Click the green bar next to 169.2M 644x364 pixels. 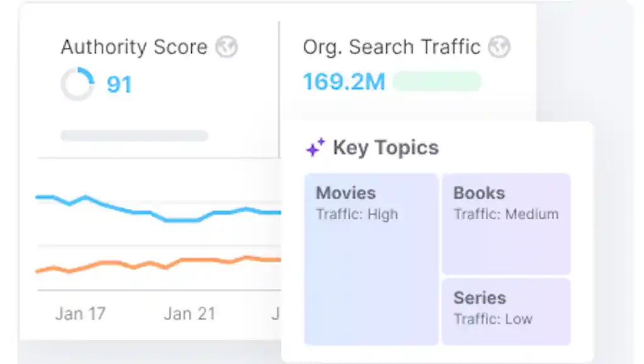(x=437, y=81)
